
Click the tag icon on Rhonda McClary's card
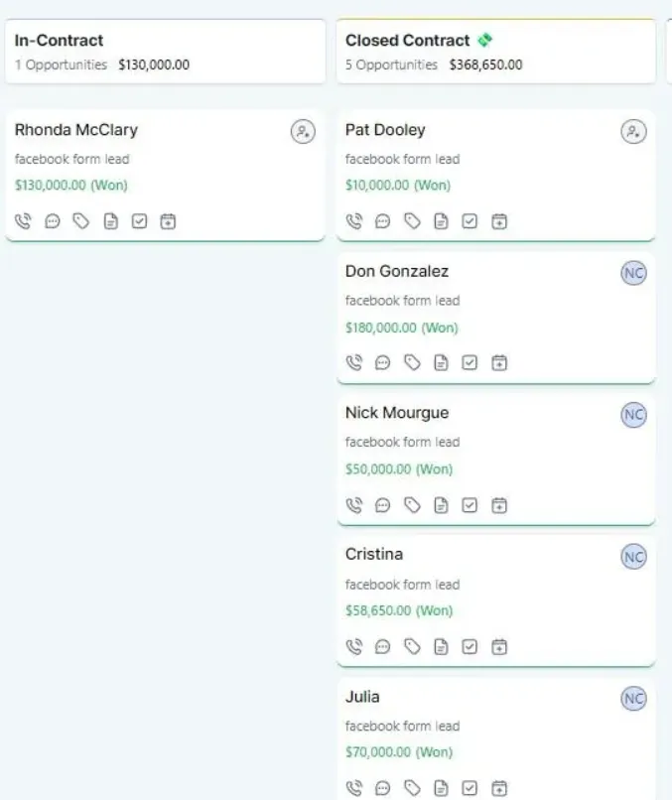point(81,221)
